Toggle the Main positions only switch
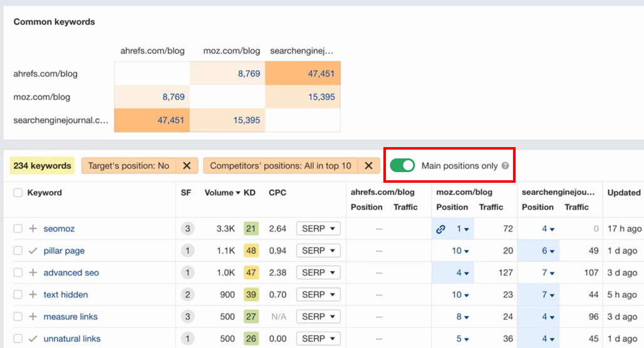 click(x=402, y=165)
